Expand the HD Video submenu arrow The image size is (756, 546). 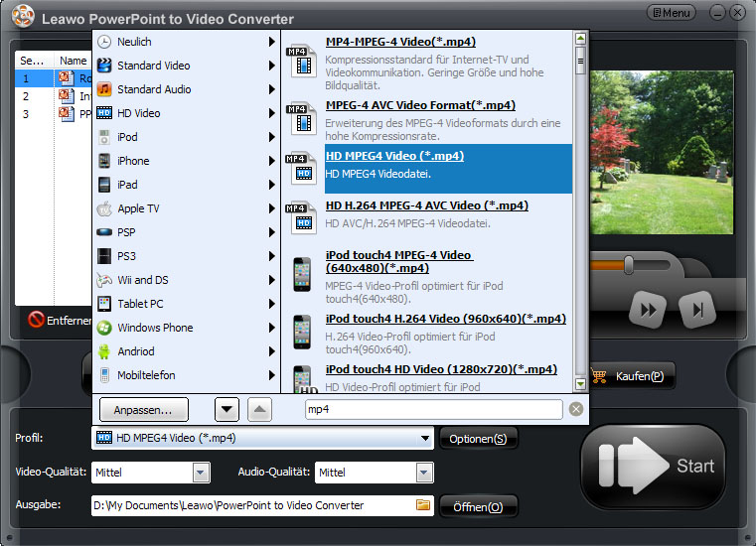272,113
